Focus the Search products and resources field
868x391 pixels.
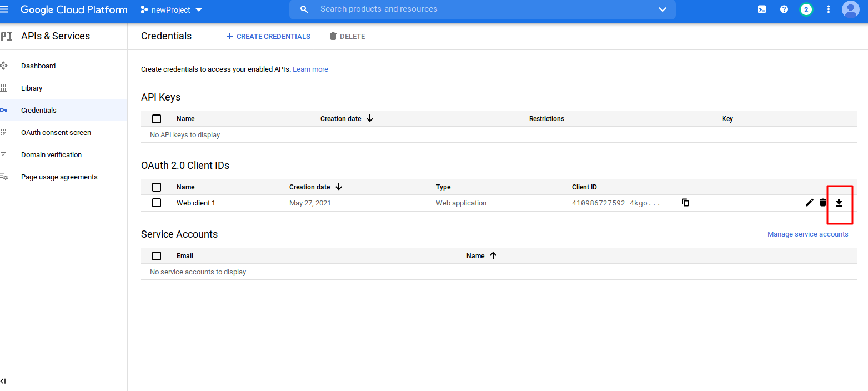tap(482, 9)
